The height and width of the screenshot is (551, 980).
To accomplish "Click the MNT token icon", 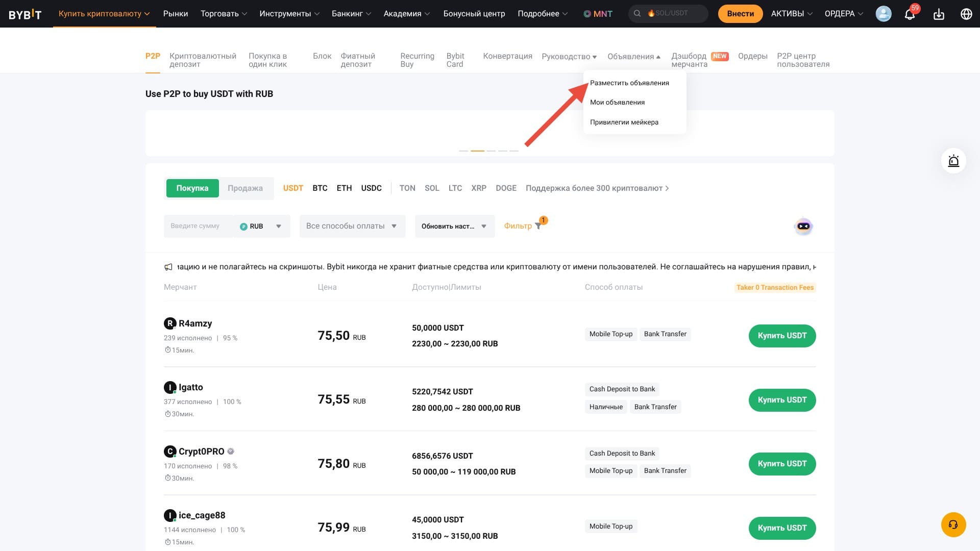I will 587,14.
